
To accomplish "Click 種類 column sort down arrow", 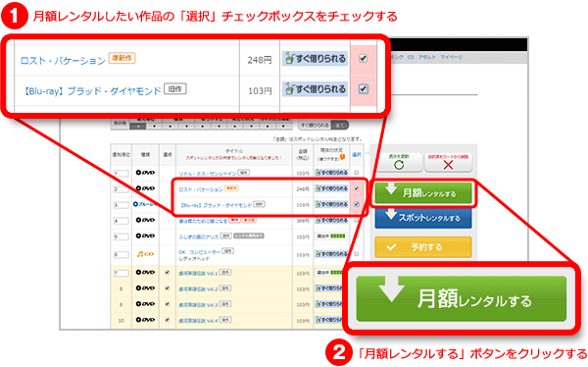I will [x=186, y=127].
